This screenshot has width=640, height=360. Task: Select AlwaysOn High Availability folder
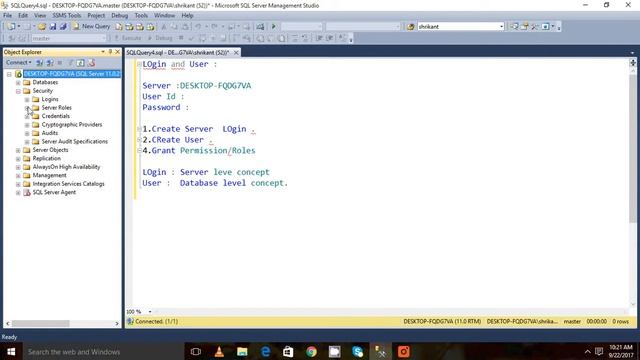click(x=66, y=167)
